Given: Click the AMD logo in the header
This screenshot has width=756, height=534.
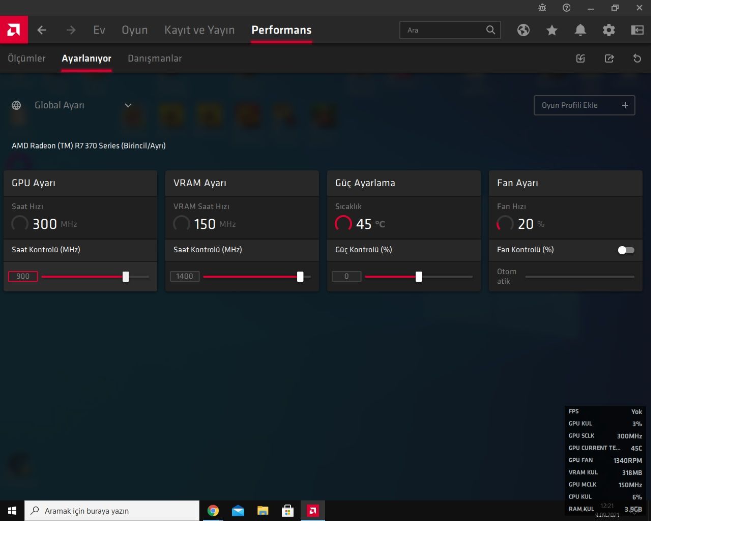Looking at the screenshot, I should click(14, 30).
